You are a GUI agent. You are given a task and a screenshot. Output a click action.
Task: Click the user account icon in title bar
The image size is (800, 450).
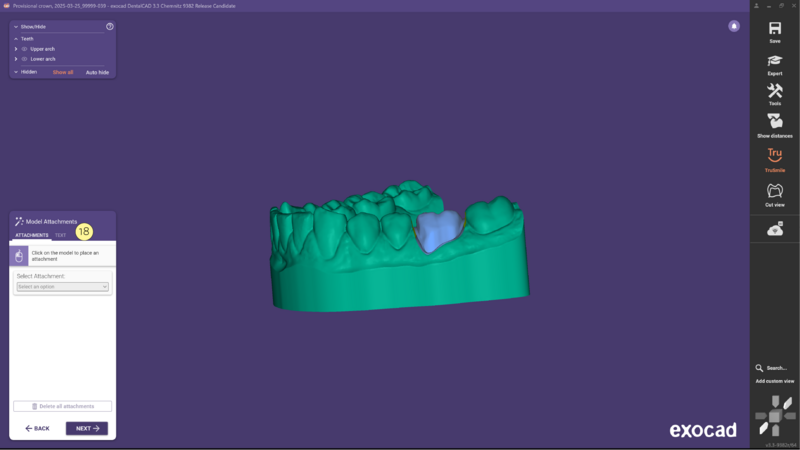coord(756,6)
